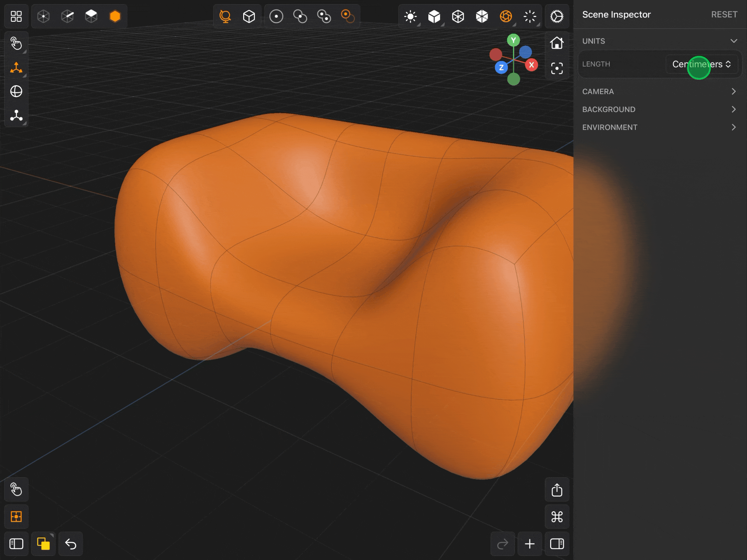This screenshot has width=747, height=560.
Task: Click the command key shortcuts icon
Action: (x=557, y=516)
